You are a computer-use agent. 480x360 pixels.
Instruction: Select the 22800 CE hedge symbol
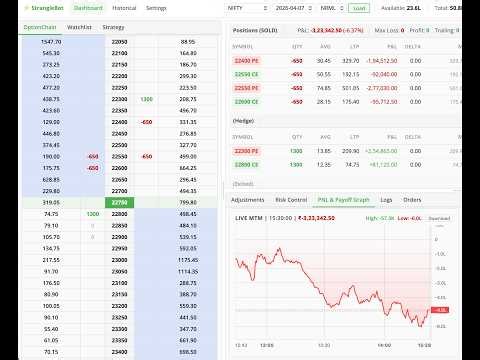[247, 165]
